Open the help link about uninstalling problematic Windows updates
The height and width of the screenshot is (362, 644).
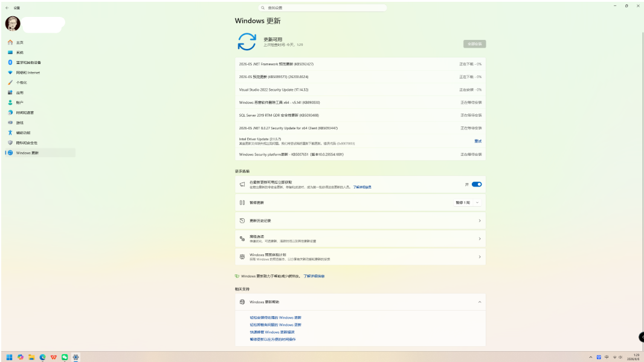coord(275,325)
